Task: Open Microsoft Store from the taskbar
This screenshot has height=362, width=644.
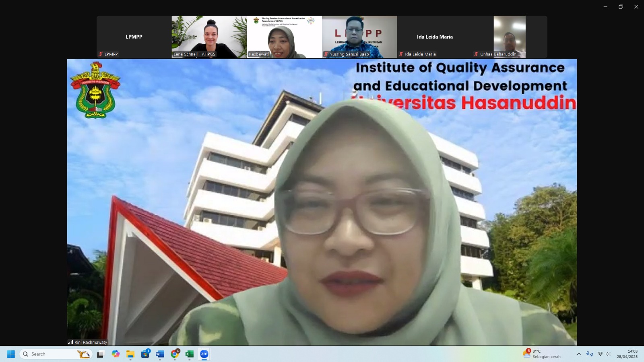Action: click(145, 354)
